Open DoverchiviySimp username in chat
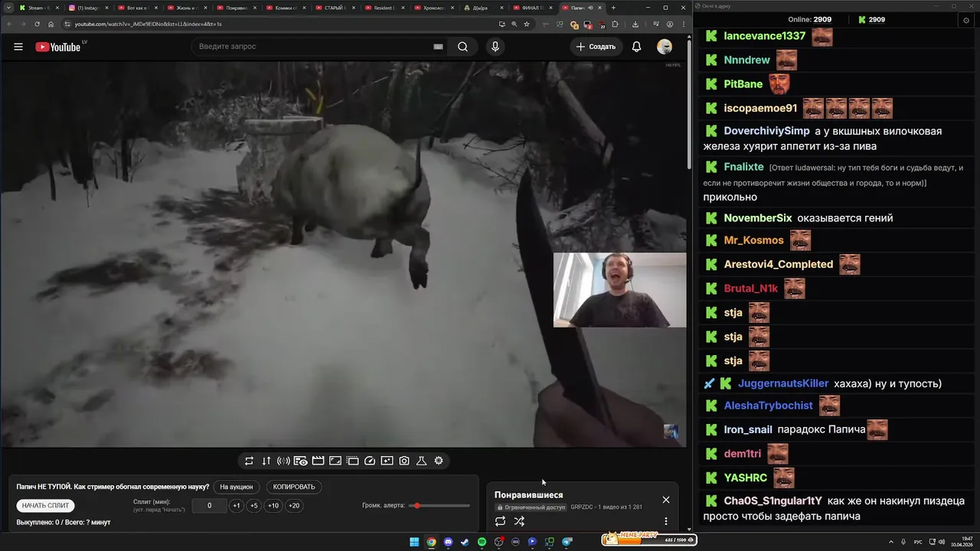 pos(766,131)
